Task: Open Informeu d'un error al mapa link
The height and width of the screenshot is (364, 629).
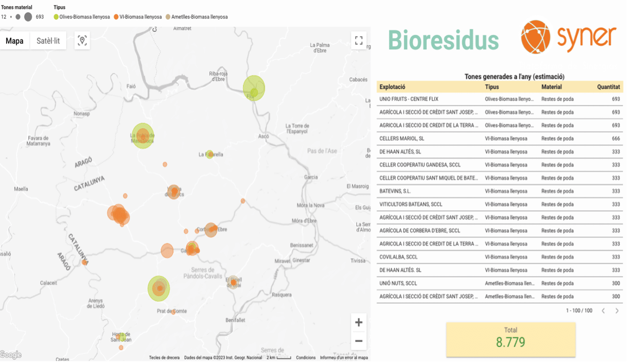Action: [x=344, y=358]
